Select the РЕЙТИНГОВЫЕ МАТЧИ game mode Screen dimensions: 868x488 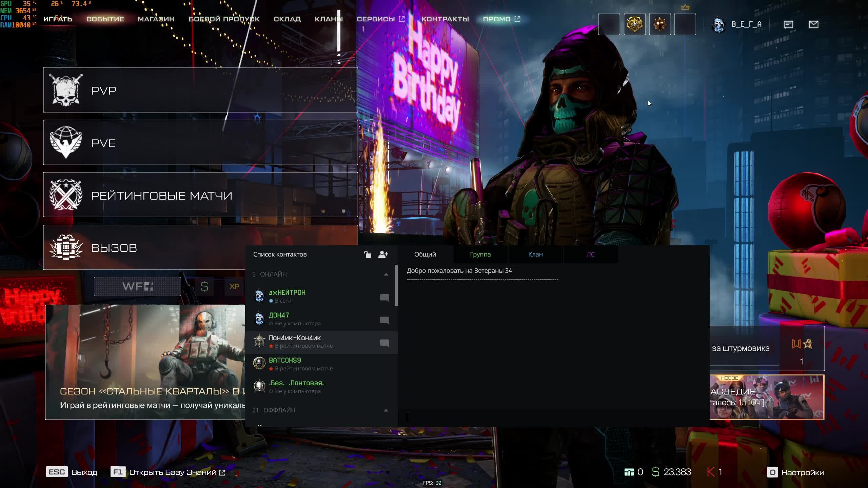200,195
